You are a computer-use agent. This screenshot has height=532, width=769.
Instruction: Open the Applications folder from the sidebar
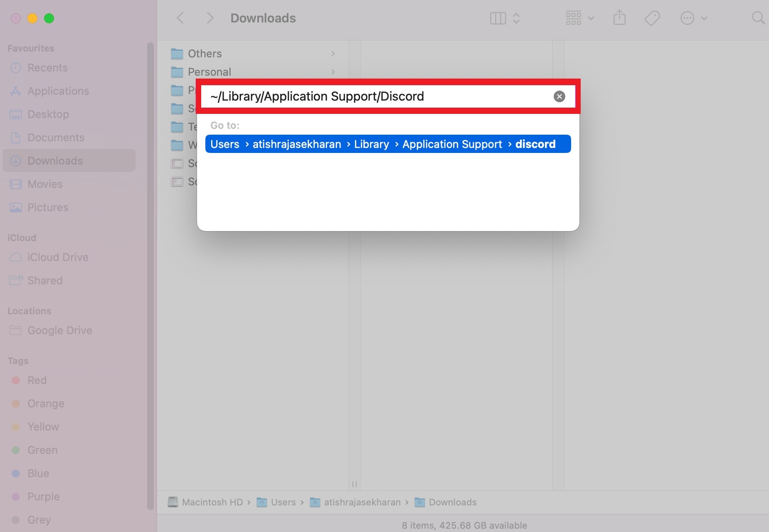click(x=58, y=91)
